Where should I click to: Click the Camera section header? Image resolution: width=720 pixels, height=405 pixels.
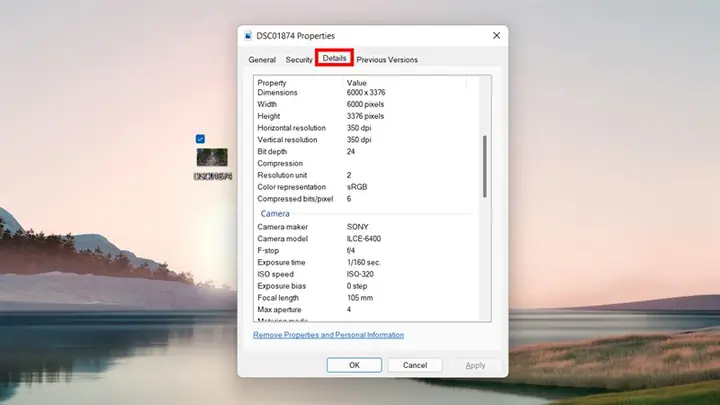point(275,214)
